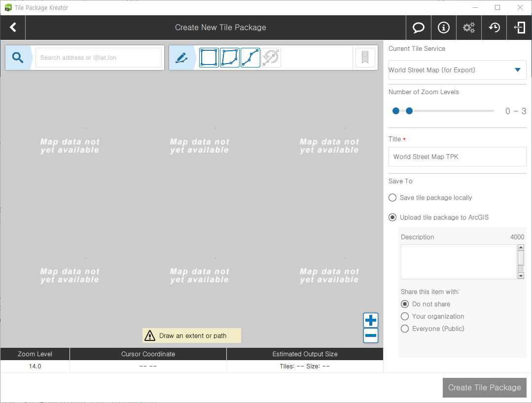Open the bookmarks icon
The height and width of the screenshot is (403, 532).
[x=365, y=57]
